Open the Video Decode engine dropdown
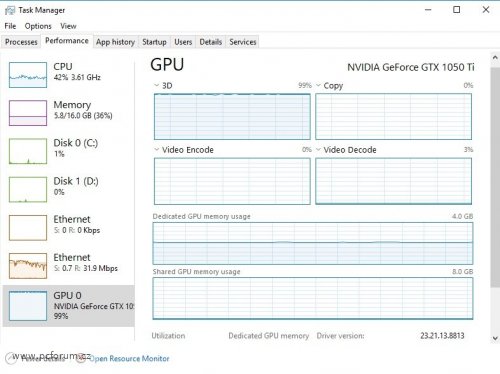 click(318, 149)
